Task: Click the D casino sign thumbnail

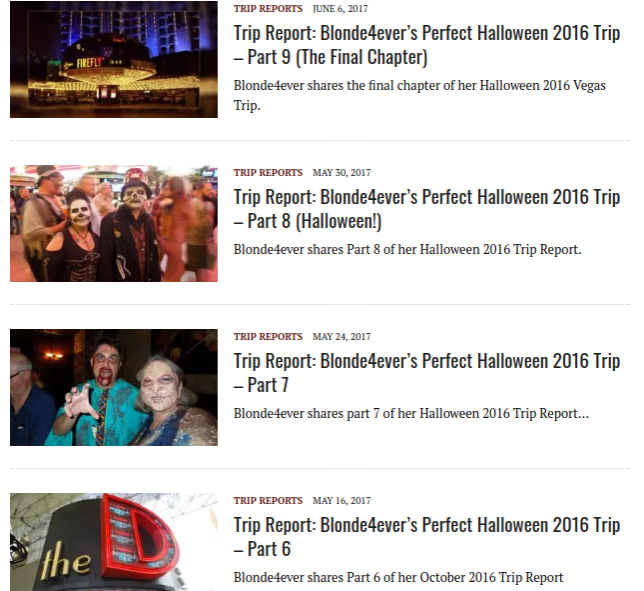Action: (114, 542)
